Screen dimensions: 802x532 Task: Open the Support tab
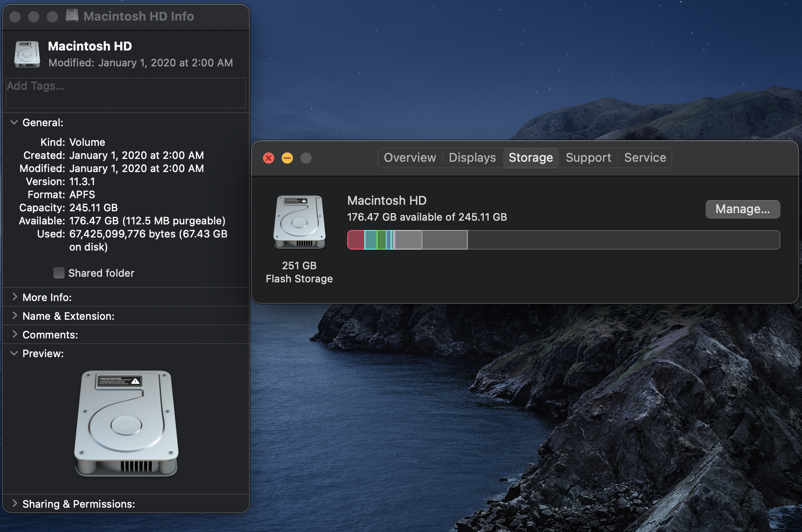pos(588,158)
